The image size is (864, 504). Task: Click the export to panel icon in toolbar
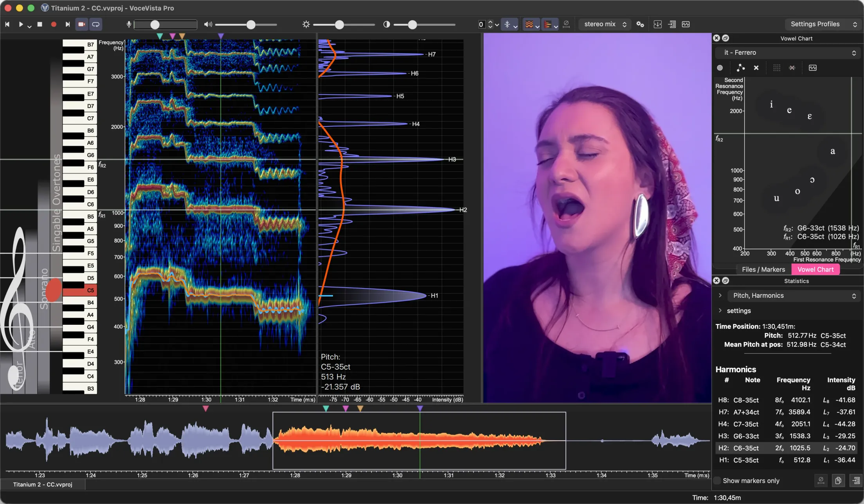[x=672, y=24]
